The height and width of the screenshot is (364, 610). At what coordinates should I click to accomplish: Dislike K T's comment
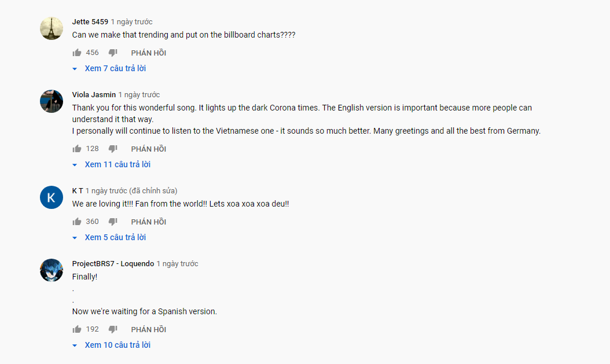pyautogui.click(x=113, y=221)
